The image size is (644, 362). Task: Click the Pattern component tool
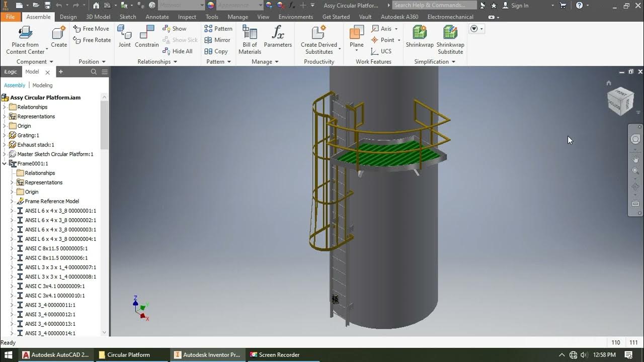coord(218,29)
